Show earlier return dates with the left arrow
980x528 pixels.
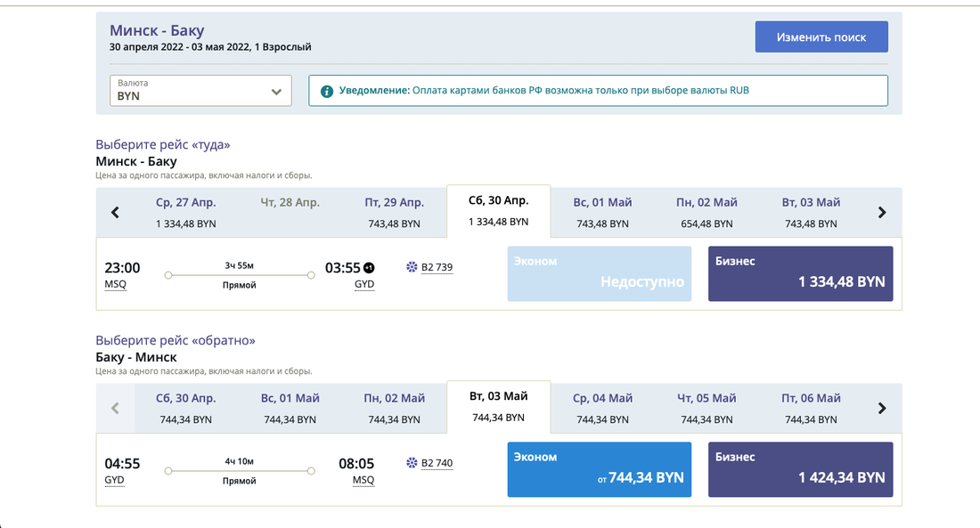(x=115, y=408)
